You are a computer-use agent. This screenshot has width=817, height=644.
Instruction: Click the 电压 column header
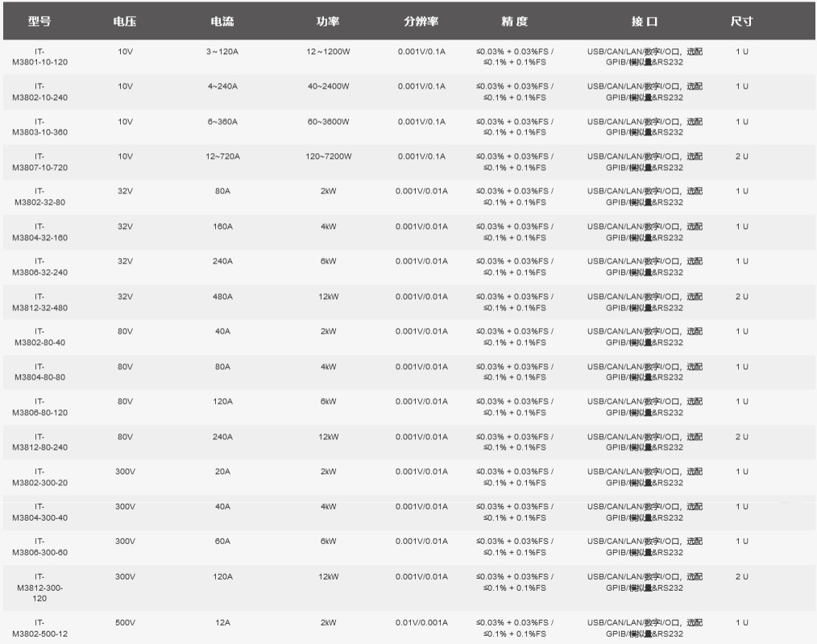(125, 22)
